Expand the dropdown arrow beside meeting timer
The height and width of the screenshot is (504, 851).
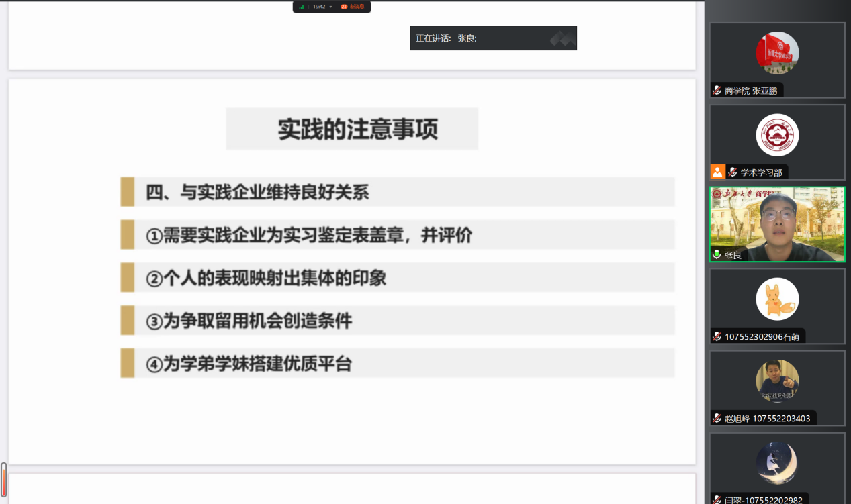click(330, 7)
